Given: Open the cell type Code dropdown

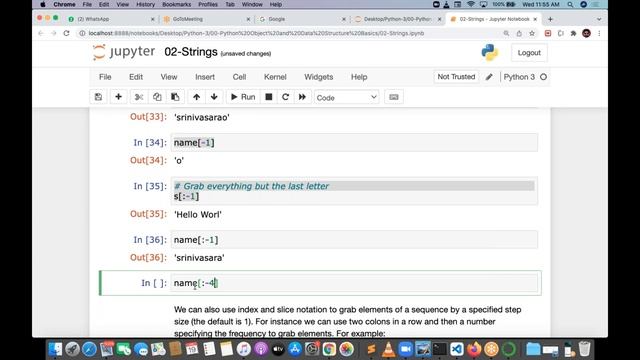Looking at the screenshot, I should pos(347,98).
